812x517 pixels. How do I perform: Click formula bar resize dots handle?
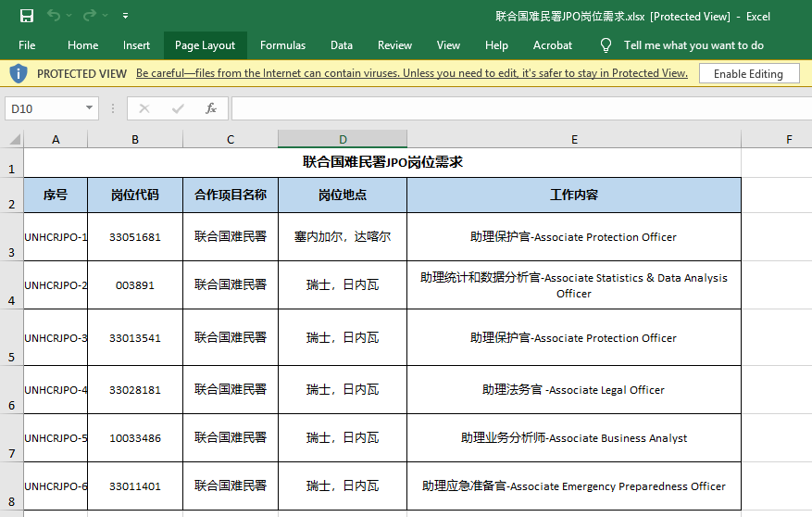click(113, 108)
